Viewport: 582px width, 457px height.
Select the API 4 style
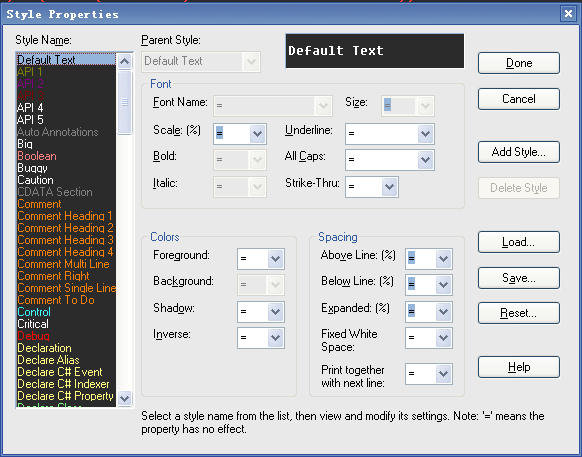click(66, 108)
